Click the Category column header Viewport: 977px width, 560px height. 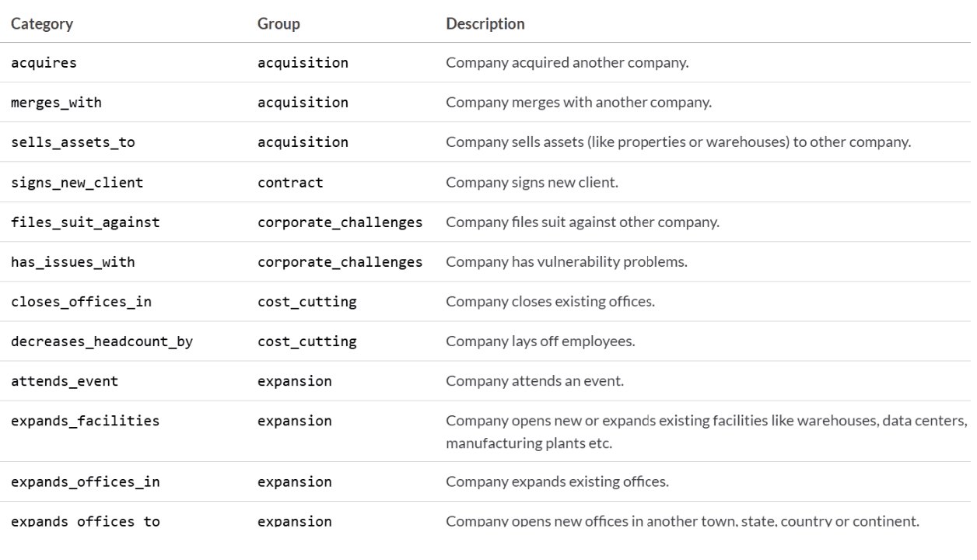tap(42, 24)
